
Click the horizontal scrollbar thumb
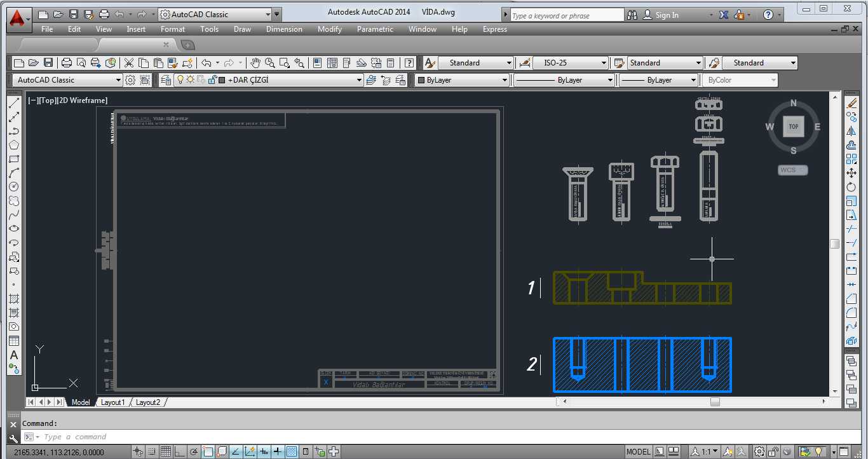click(715, 402)
